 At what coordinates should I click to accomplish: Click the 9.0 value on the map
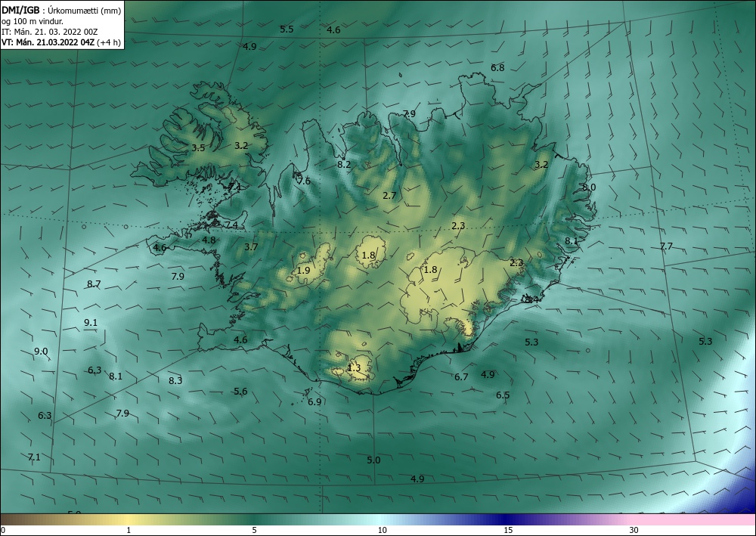click(x=41, y=352)
